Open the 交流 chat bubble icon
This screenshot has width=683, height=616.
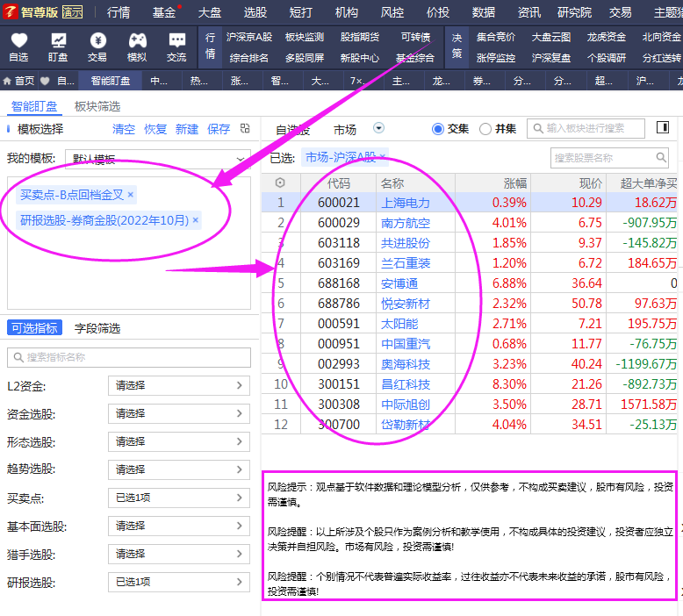click(x=176, y=40)
